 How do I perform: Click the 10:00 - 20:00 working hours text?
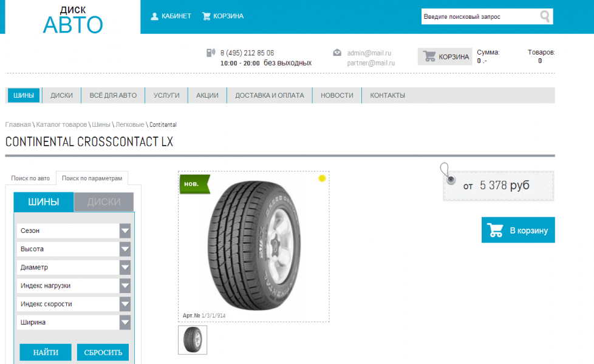240,63
